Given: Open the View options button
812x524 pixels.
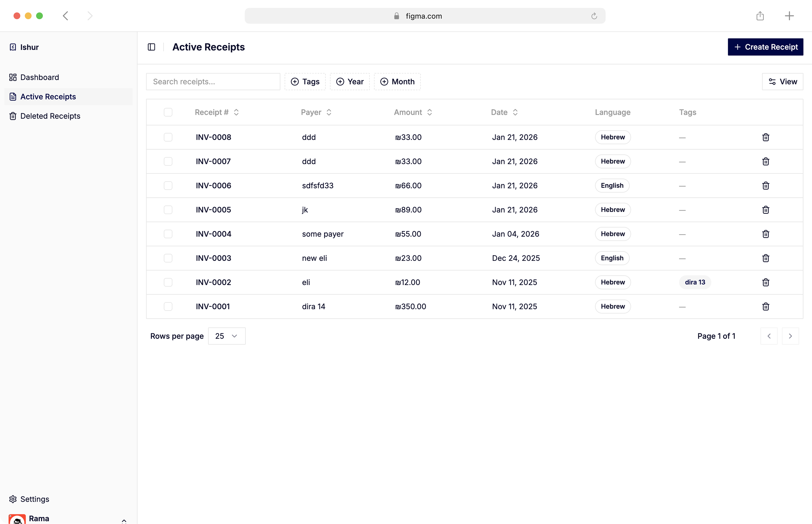Looking at the screenshot, I should tap(782, 81).
